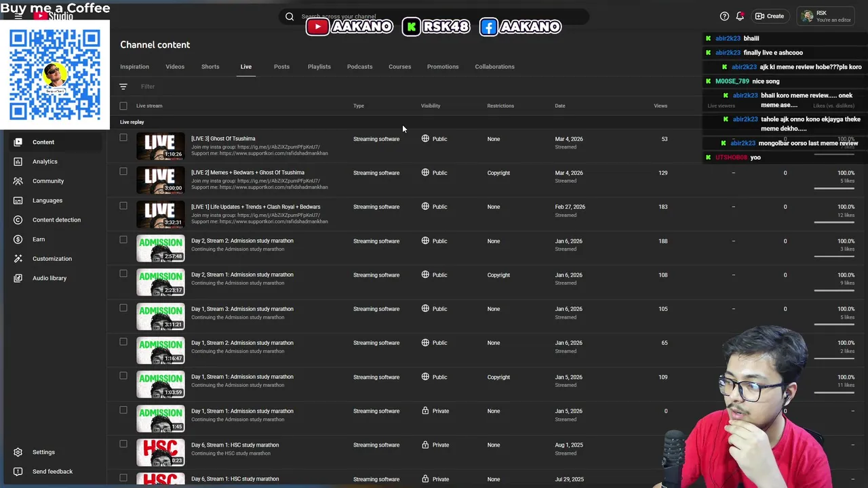Open thumbnail of LIVE 2 stream
The height and width of the screenshot is (488, 868).
pos(160,180)
